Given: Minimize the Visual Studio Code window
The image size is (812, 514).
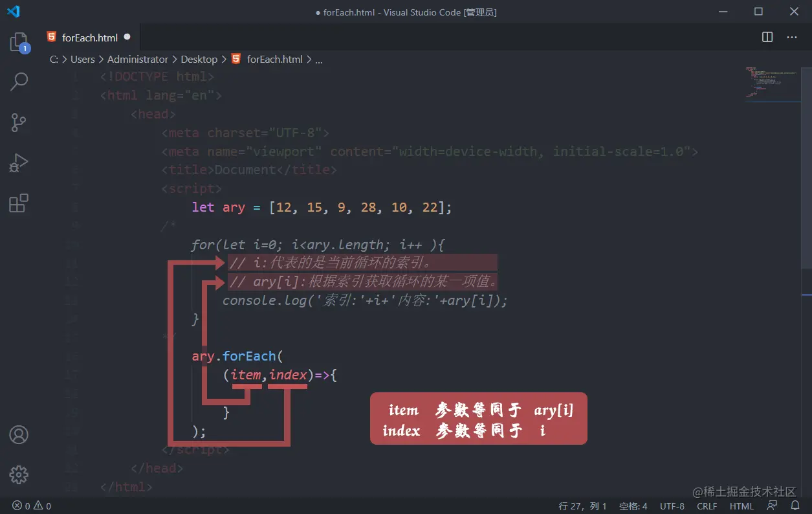Looking at the screenshot, I should 723,12.
